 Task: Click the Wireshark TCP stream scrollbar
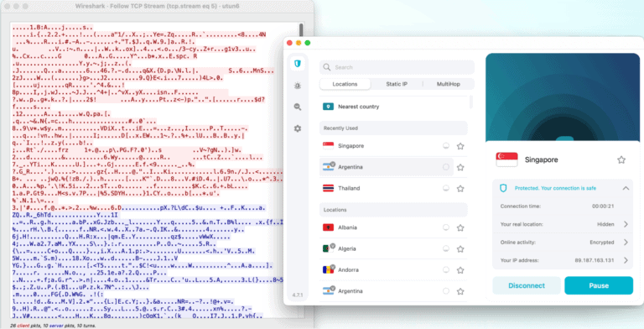point(302,31)
